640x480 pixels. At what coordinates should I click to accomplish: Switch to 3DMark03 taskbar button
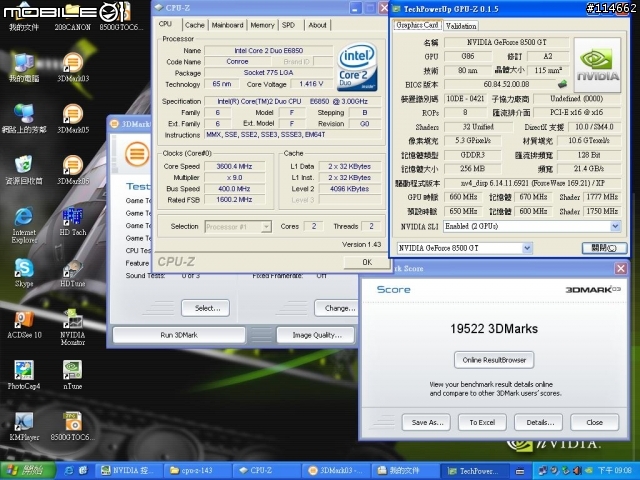coord(337,471)
